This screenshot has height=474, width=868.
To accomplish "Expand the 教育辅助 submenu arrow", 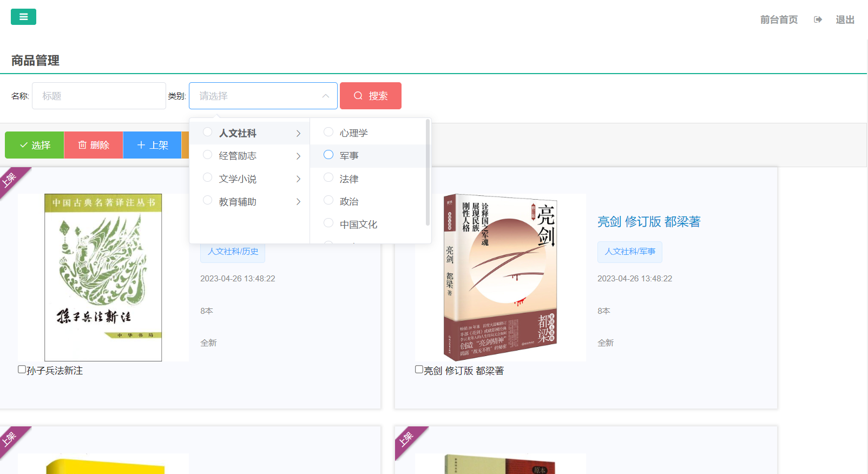I will tap(298, 201).
